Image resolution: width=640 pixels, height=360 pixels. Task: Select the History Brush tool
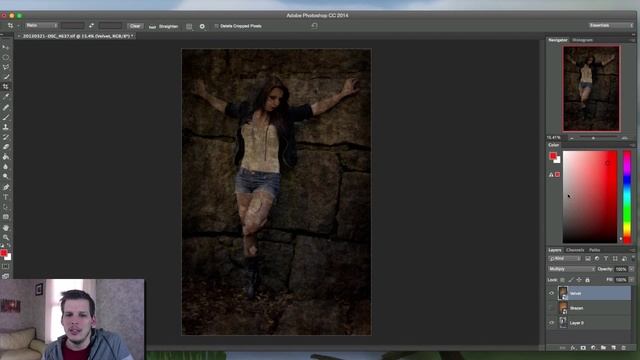pos(6,137)
